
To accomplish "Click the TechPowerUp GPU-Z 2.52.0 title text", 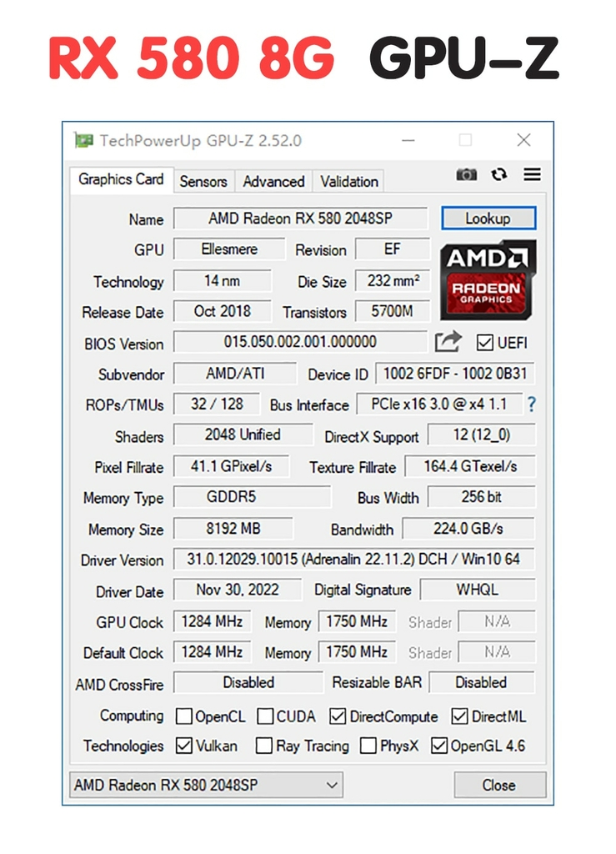I will point(200,141).
